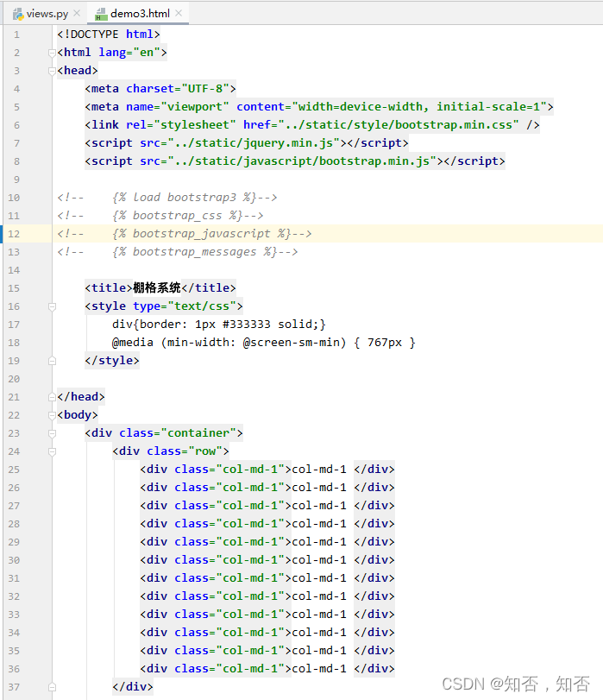Click line number 12 in the gutter

click(14, 234)
